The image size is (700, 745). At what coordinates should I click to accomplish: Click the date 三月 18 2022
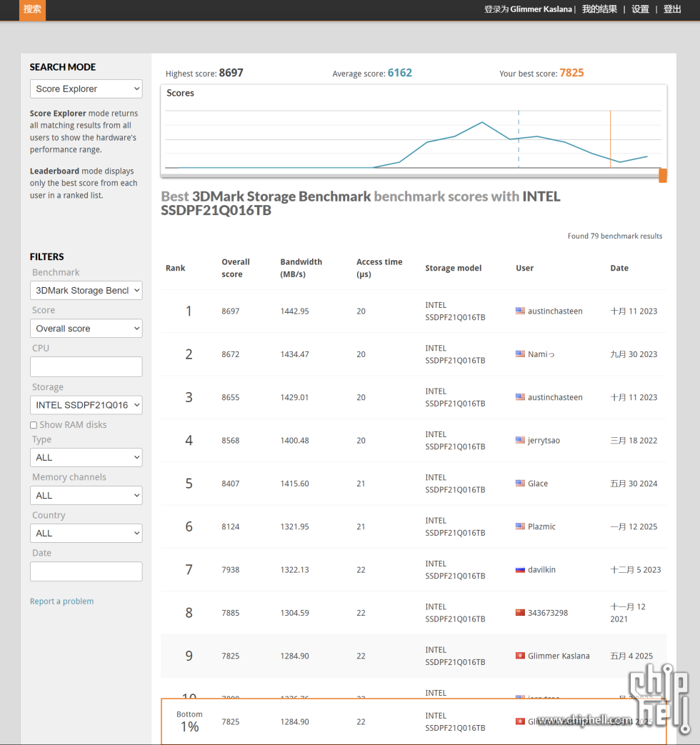point(634,441)
